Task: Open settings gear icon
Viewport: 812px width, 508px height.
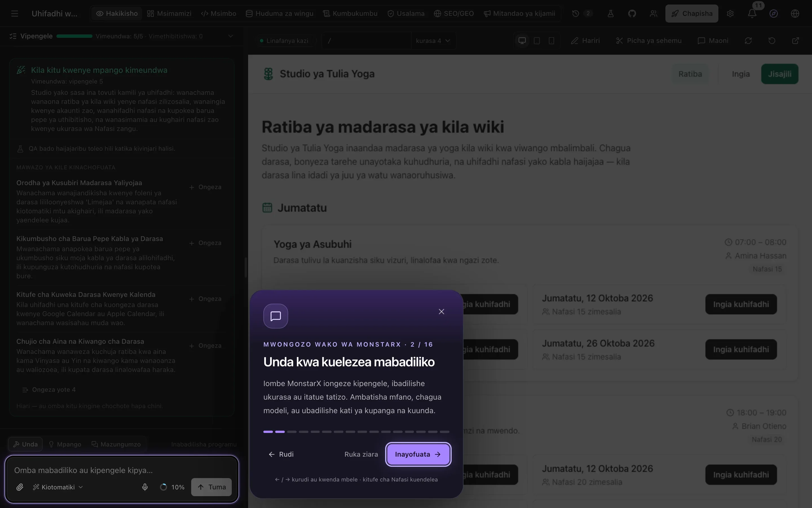Action: pos(730,14)
